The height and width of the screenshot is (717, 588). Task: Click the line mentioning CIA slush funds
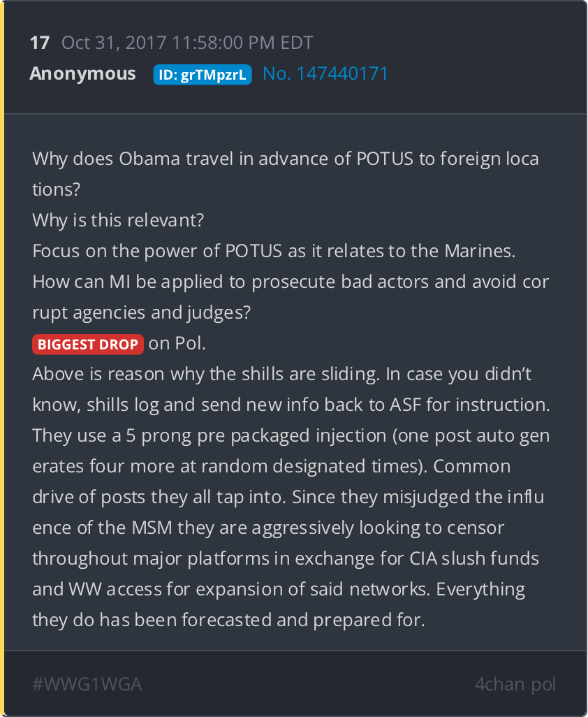(286, 558)
